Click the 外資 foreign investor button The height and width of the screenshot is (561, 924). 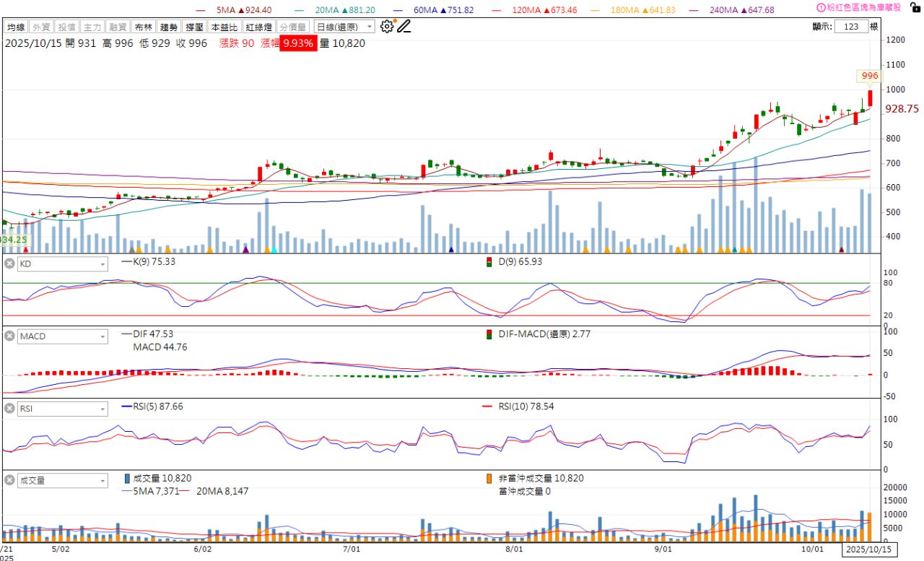pos(41,27)
